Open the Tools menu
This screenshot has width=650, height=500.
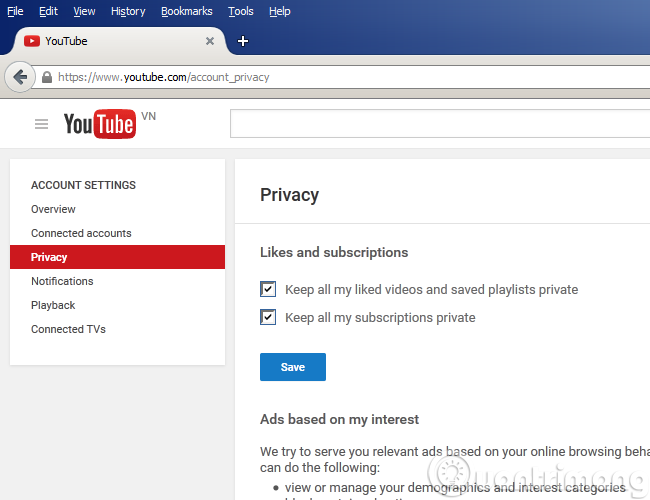pyautogui.click(x=241, y=11)
